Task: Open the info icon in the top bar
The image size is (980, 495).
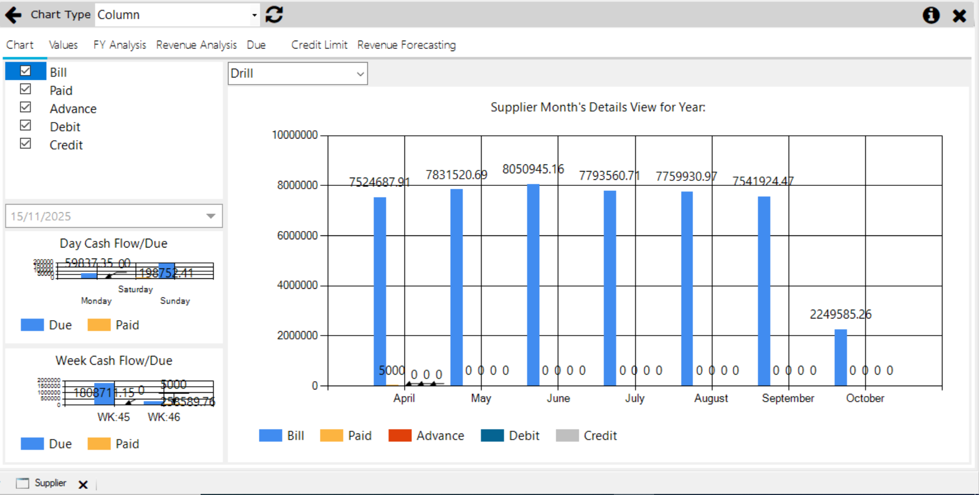Action: coord(931,15)
